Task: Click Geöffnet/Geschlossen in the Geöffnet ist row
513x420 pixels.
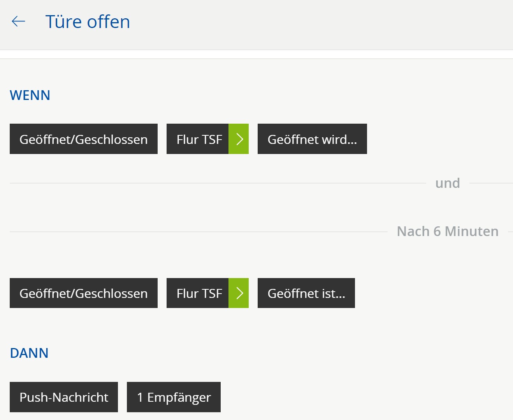Action: click(84, 293)
